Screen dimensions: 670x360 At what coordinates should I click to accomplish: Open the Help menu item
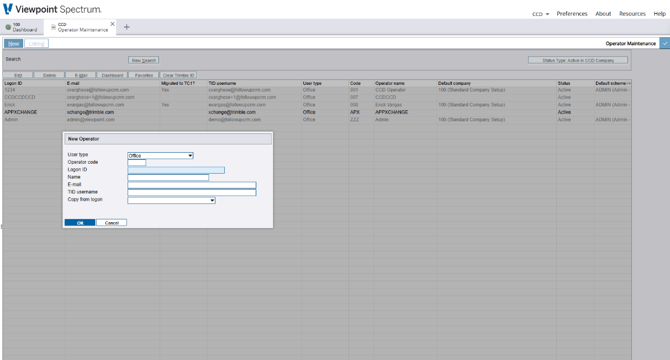click(659, 14)
